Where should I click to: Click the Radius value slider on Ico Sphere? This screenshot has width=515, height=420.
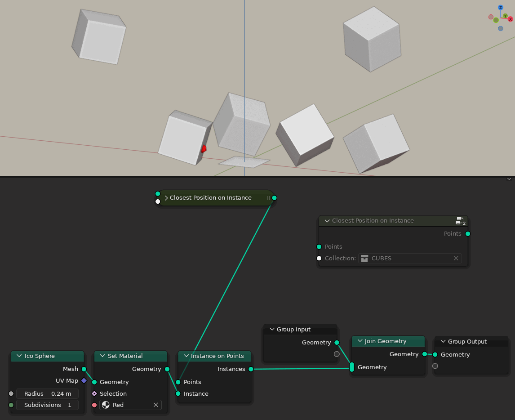coord(49,393)
